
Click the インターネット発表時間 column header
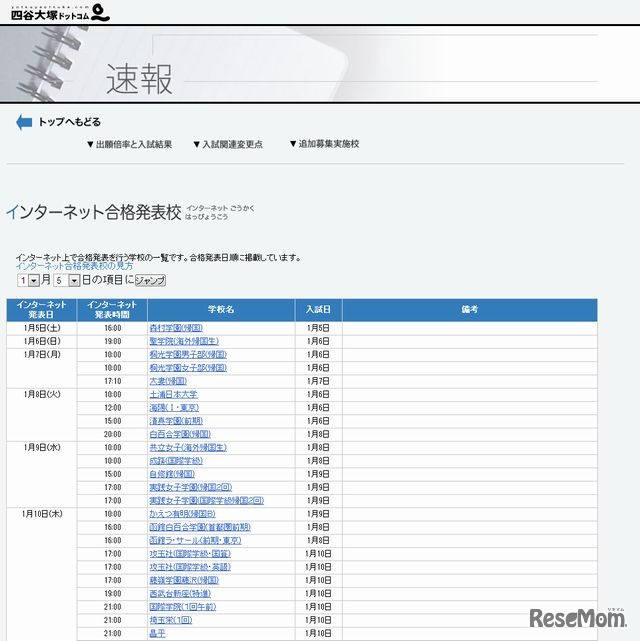click(x=112, y=310)
